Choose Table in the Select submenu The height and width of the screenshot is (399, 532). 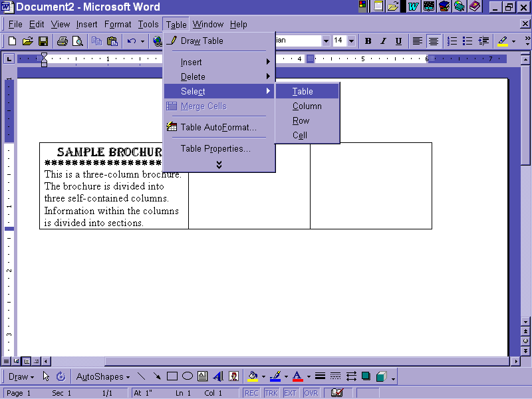coord(303,92)
